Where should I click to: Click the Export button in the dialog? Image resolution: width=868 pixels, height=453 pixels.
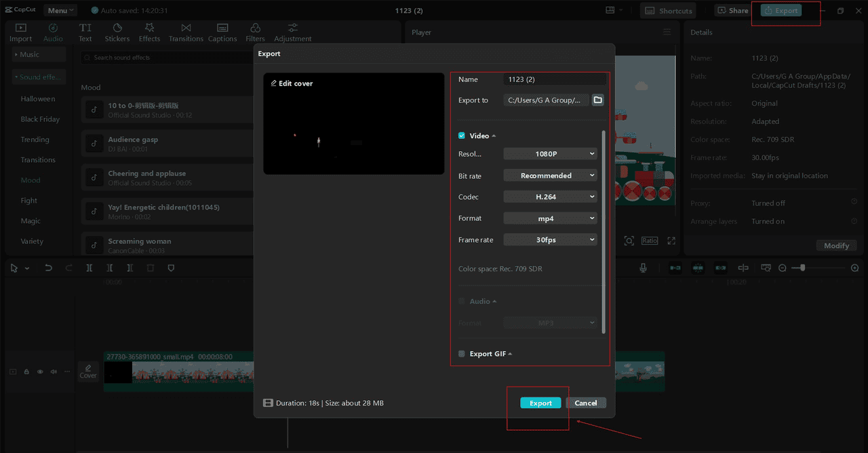pyautogui.click(x=540, y=402)
